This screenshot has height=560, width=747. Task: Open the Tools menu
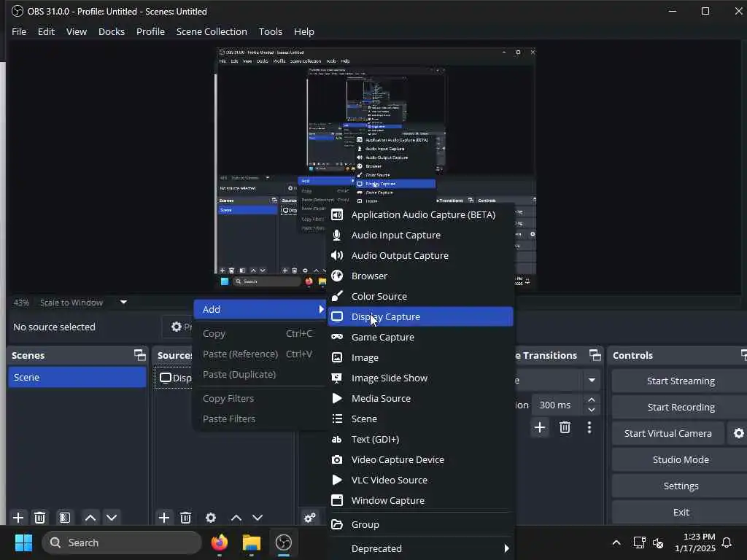click(x=270, y=31)
